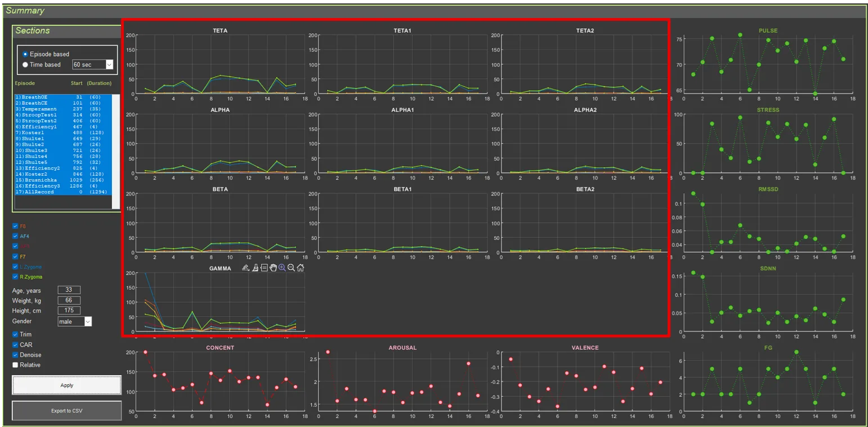Select the pan hand tool on GAMMA plot
The height and width of the screenshot is (427, 868).
pos(273,268)
